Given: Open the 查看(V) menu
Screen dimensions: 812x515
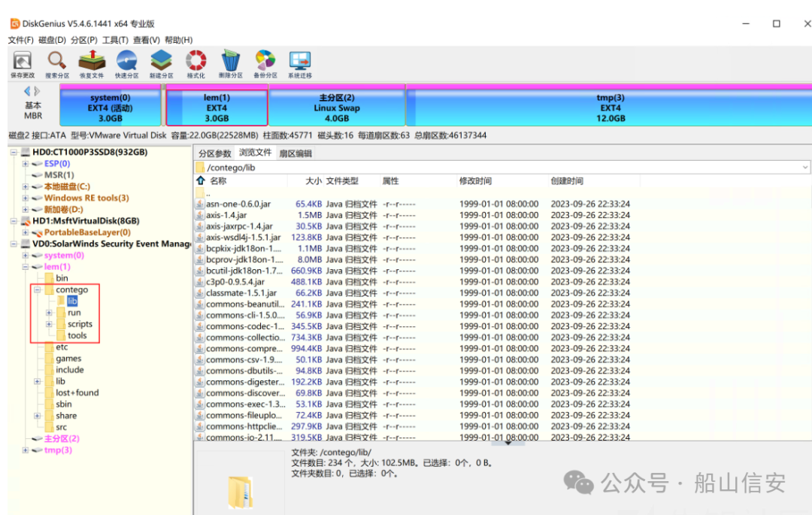Looking at the screenshot, I should (x=146, y=40).
